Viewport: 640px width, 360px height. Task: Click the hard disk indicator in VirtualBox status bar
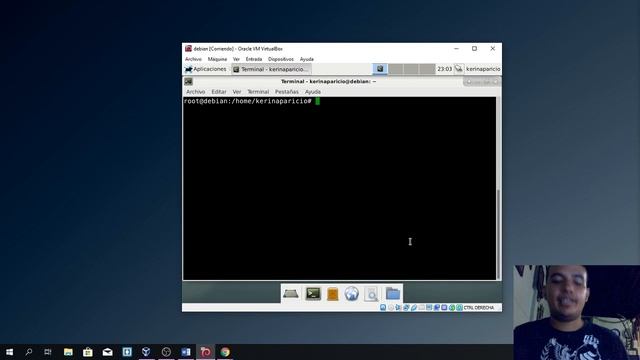[x=383, y=308]
